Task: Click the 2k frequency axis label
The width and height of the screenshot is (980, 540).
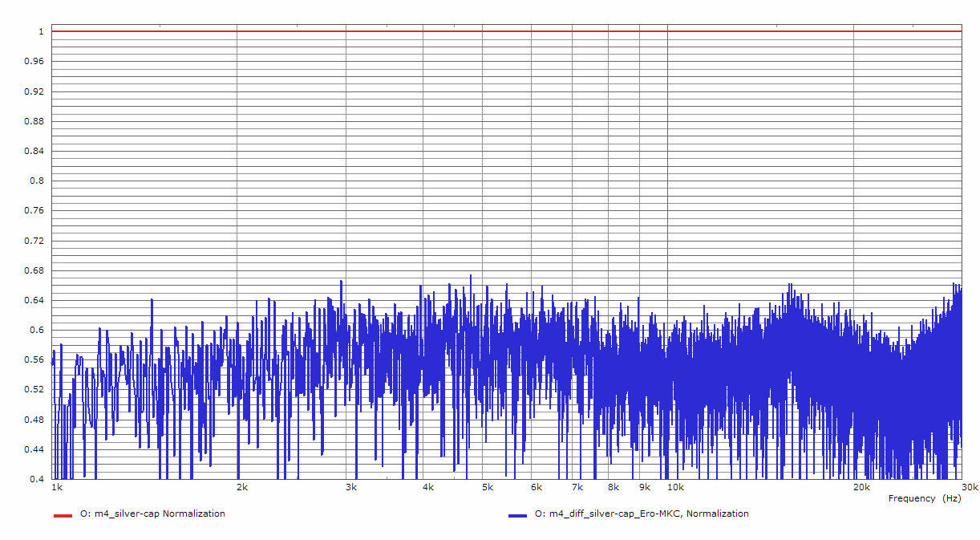Action: (x=242, y=487)
